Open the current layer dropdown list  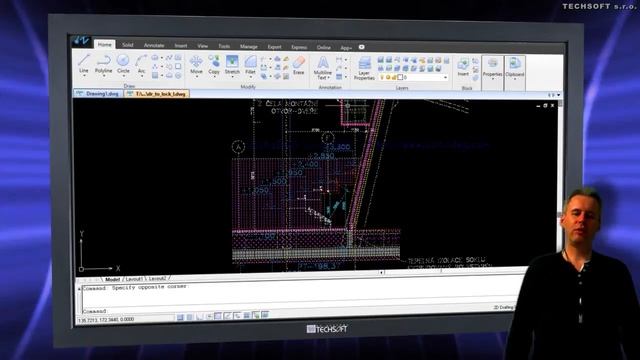click(445, 77)
